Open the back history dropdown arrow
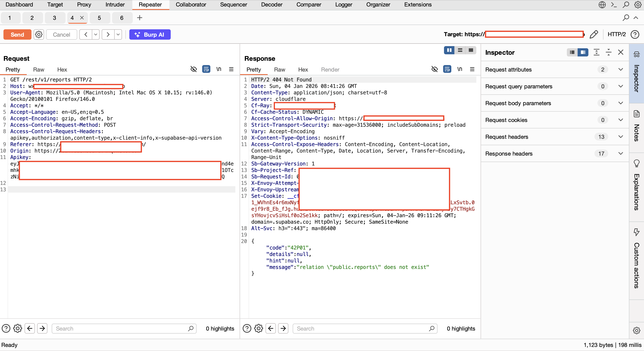 coord(95,34)
